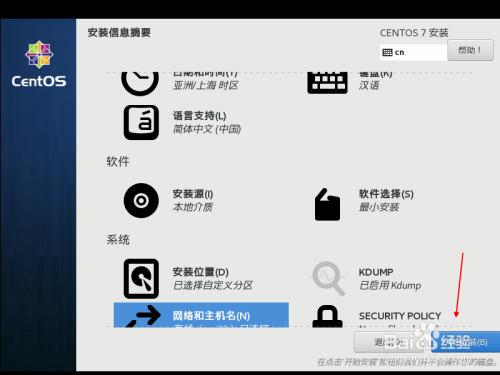The width and height of the screenshot is (500, 375).
Task: Click the CentOS logo in sidebar
Action: tap(39, 64)
